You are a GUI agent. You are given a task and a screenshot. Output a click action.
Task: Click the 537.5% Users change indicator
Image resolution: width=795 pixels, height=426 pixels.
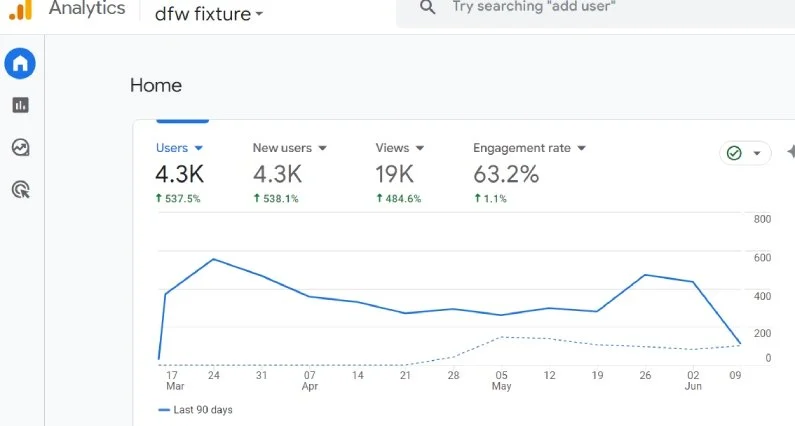coord(178,199)
